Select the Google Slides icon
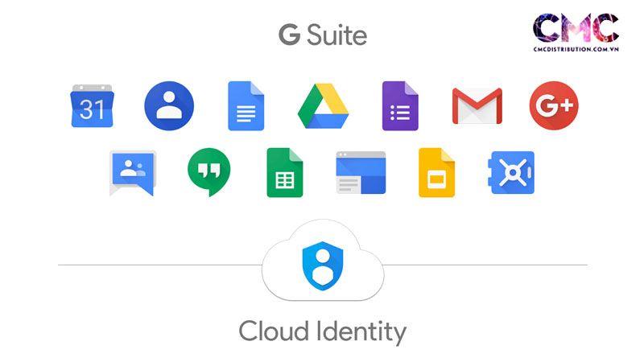 436,172
